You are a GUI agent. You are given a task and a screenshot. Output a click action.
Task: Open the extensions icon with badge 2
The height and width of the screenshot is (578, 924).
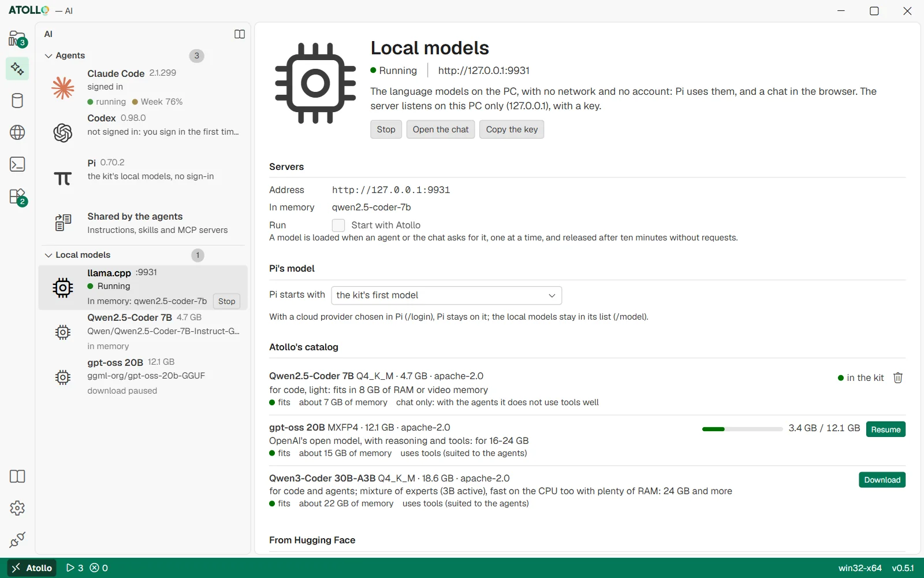point(17,197)
